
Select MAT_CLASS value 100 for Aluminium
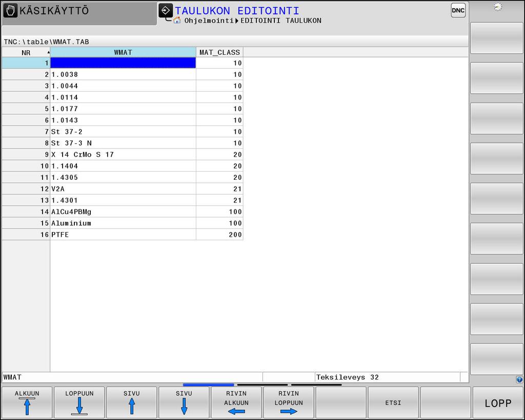point(219,223)
